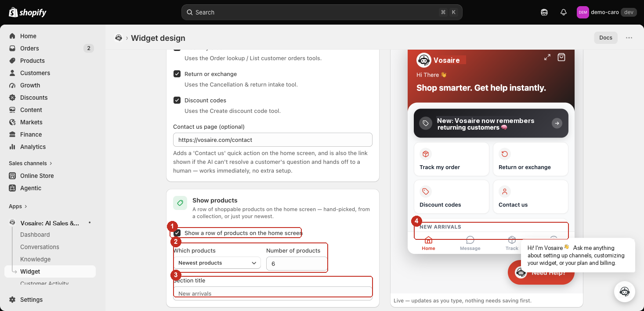Click the dev environment badge
Viewport: 644px width, 311px height.
click(x=629, y=12)
